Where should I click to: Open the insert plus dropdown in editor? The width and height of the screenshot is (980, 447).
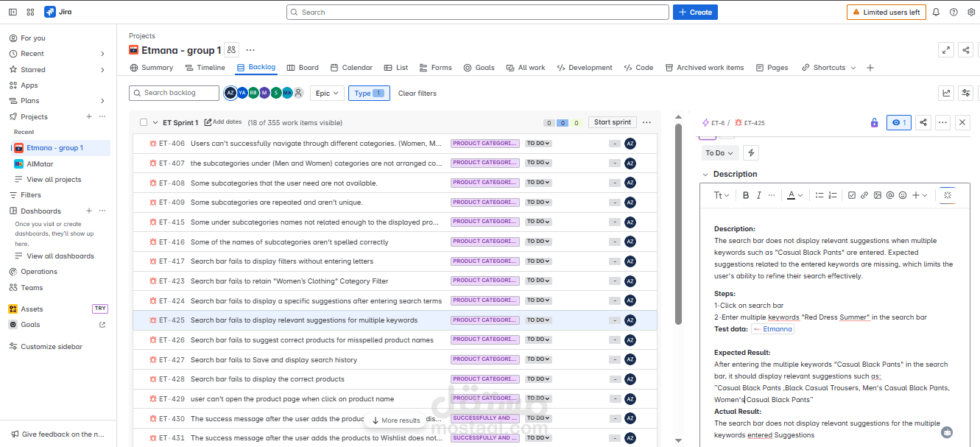coord(920,195)
